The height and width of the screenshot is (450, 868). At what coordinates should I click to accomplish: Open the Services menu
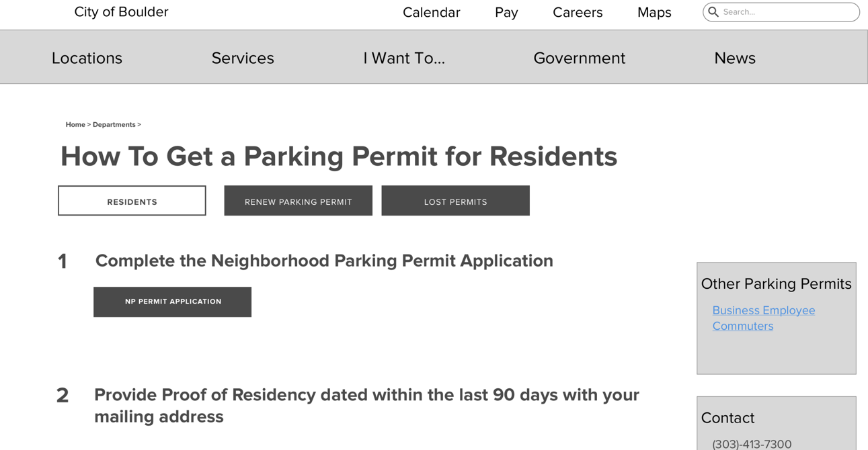[243, 58]
